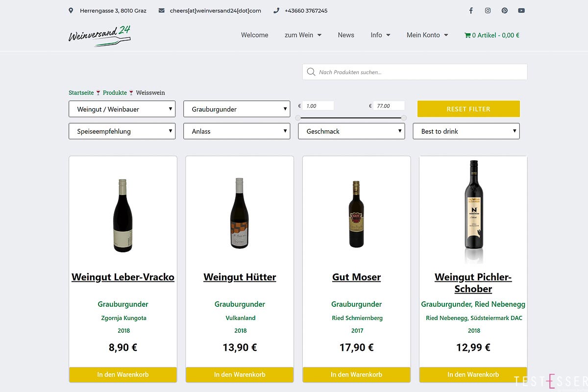588x392 pixels.
Task: Click the phone number +43660 3767245
Action: click(x=306, y=10)
